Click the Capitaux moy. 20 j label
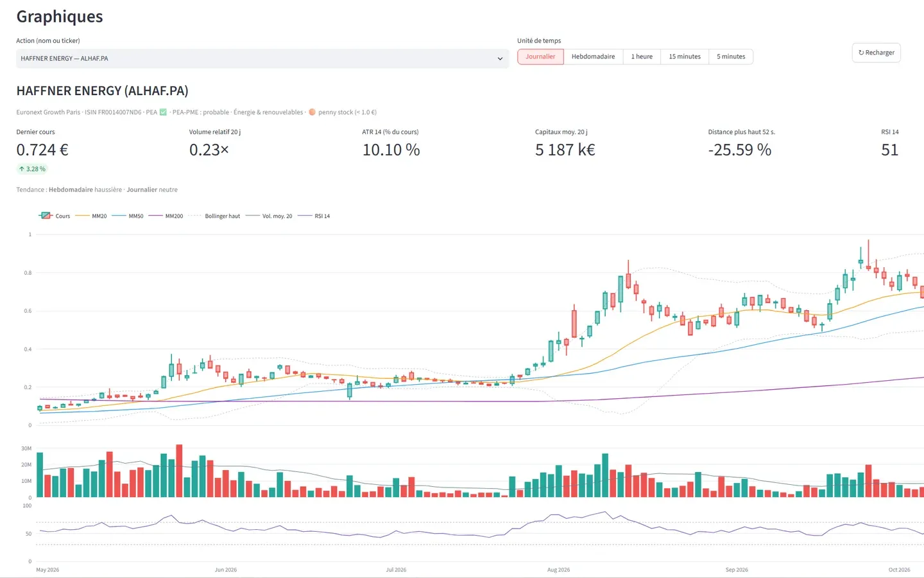This screenshot has height=578, width=924. (x=561, y=132)
